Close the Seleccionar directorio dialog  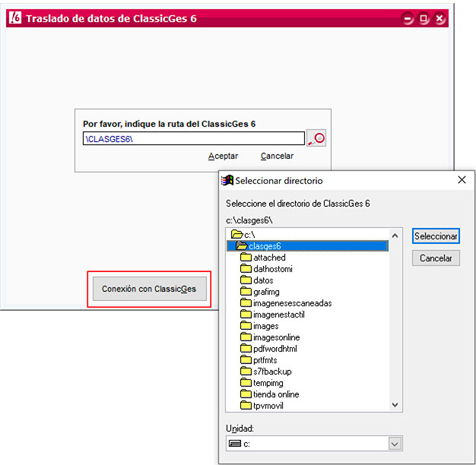tap(462, 180)
